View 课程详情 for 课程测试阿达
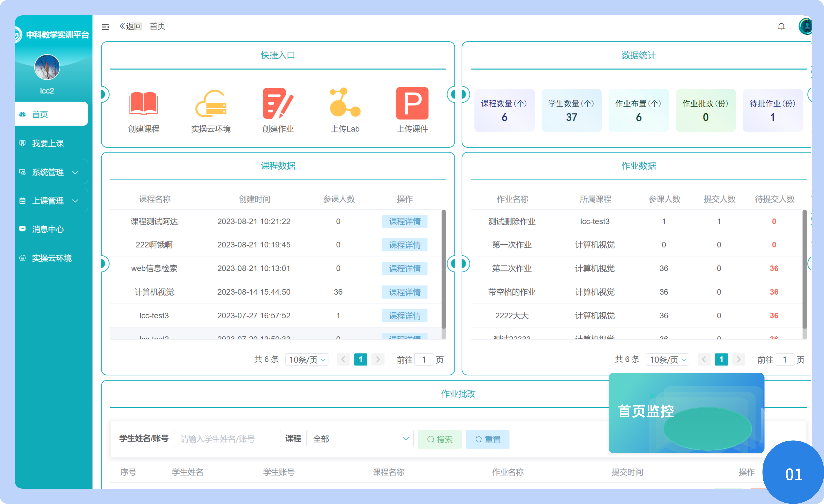This screenshot has width=824, height=504. (405, 221)
